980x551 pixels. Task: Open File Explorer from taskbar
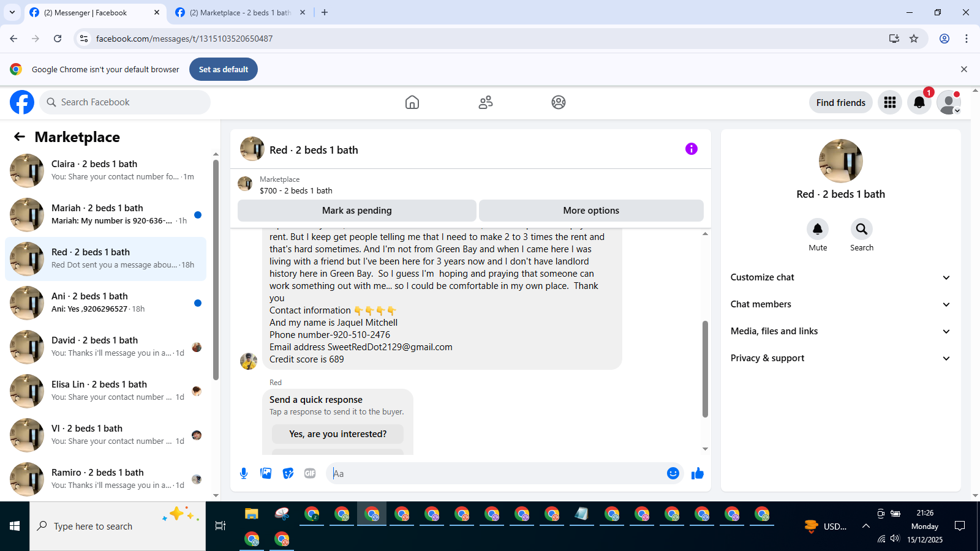click(x=252, y=514)
